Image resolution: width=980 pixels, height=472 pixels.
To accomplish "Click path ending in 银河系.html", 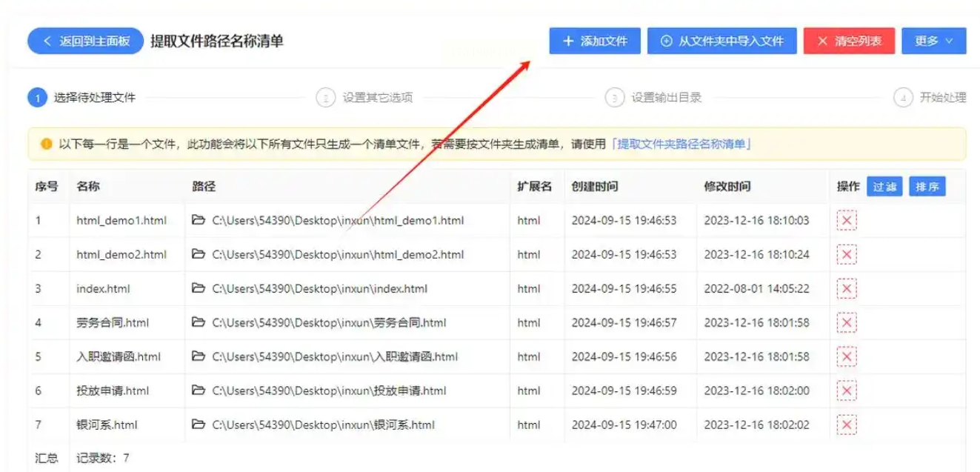I will 323,425.
